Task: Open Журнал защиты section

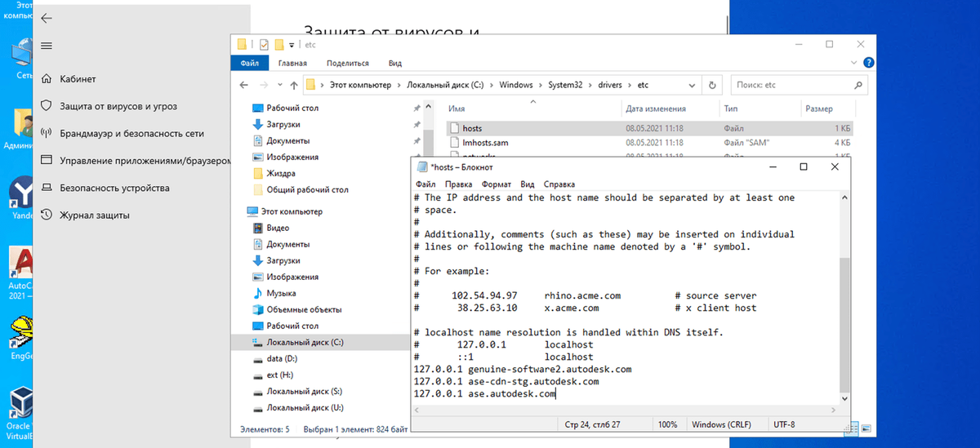Action: (95, 215)
